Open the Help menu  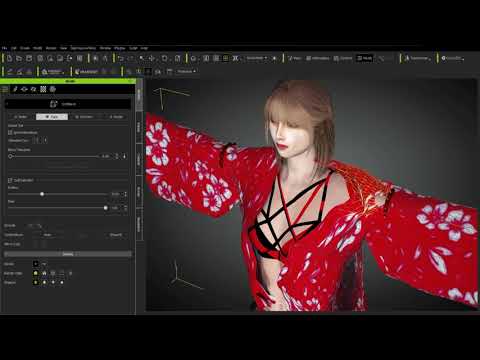(x=144, y=48)
